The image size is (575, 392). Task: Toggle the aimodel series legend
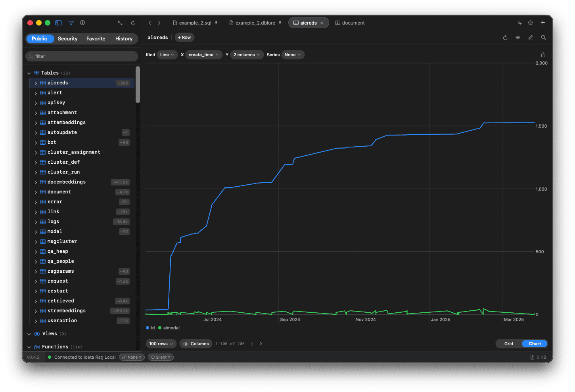pyautogui.click(x=169, y=328)
